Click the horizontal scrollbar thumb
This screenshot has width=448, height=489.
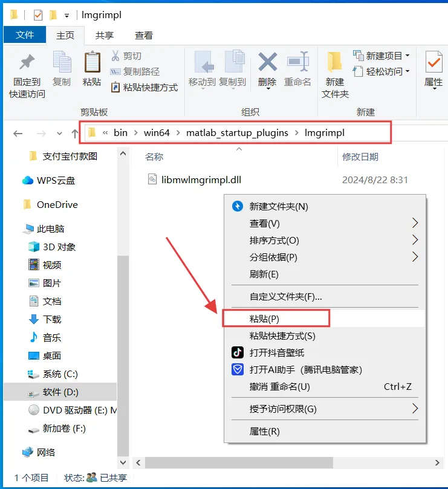239,462
